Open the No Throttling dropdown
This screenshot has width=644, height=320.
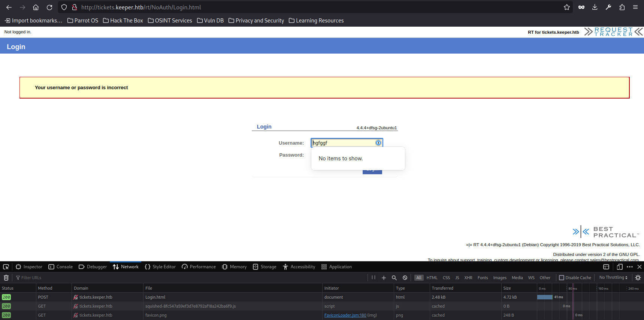(x=613, y=278)
